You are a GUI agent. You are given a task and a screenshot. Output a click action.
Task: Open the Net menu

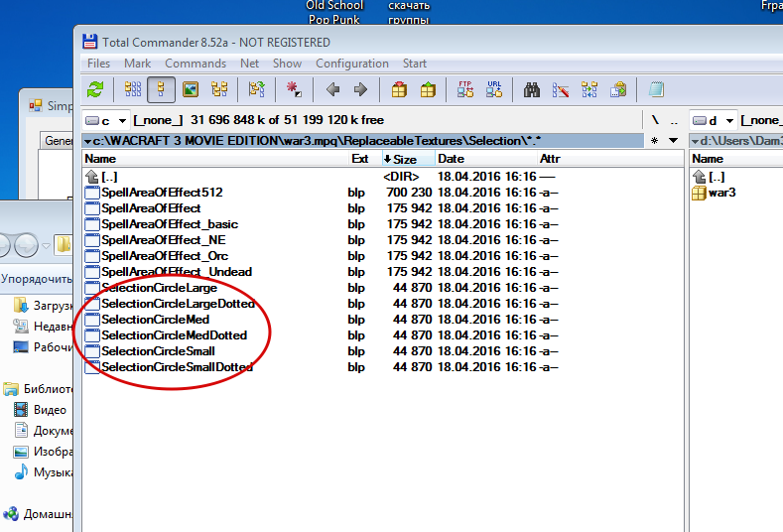249,64
